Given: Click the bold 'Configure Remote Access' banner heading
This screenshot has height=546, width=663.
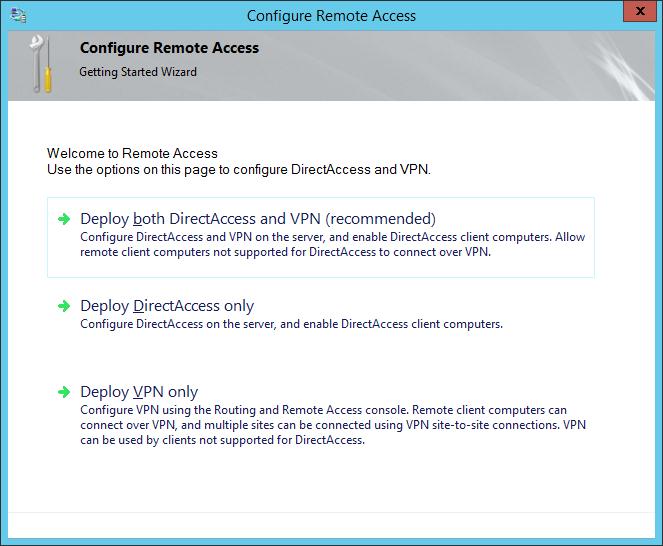Looking at the screenshot, I should [x=169, y=48].
